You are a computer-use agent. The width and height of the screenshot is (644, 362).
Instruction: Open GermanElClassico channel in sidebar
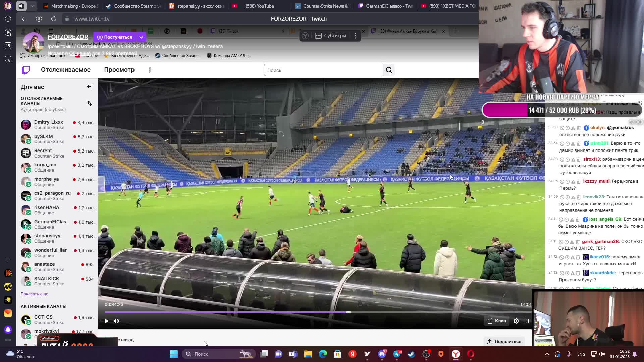57,224
